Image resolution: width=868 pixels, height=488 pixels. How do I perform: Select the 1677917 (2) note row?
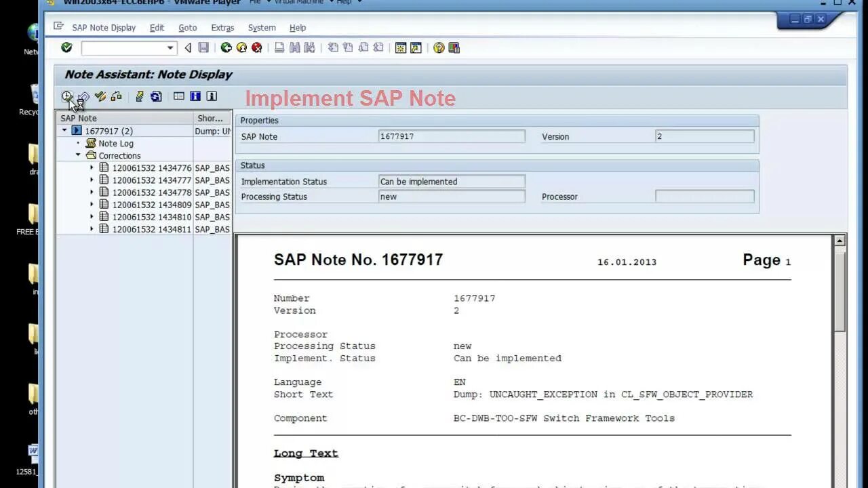[x=108, y=131]
